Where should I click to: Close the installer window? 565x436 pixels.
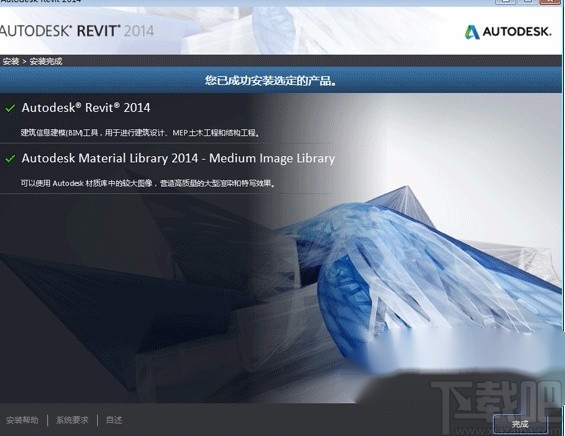[551, 1]
